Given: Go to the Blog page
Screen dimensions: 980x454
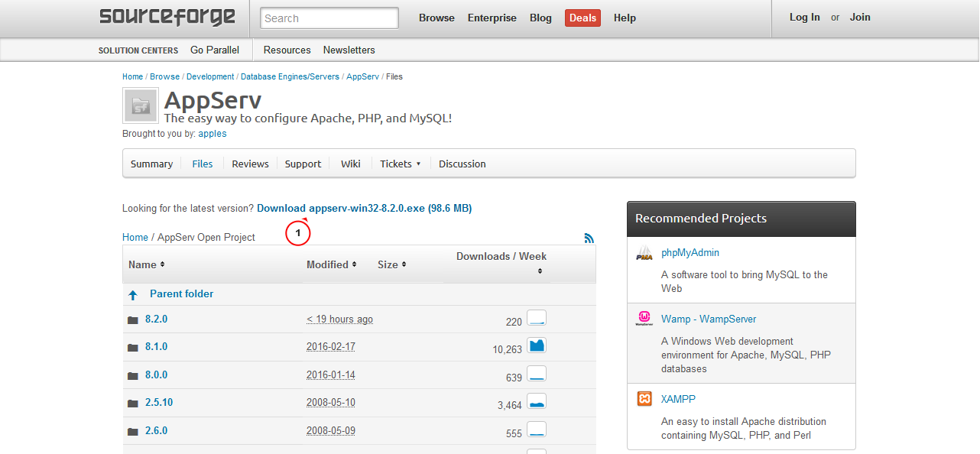Looking at the screenshot, I should tap(540, 18).
